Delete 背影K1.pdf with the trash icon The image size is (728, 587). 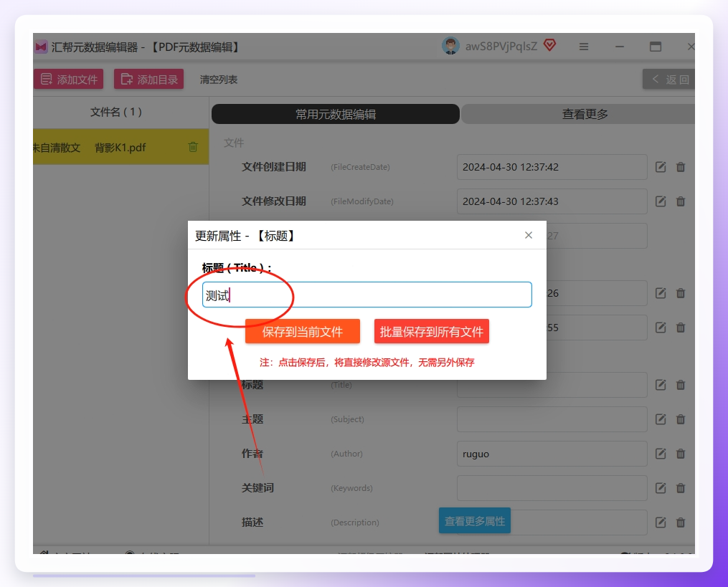[x=193, y=147]
